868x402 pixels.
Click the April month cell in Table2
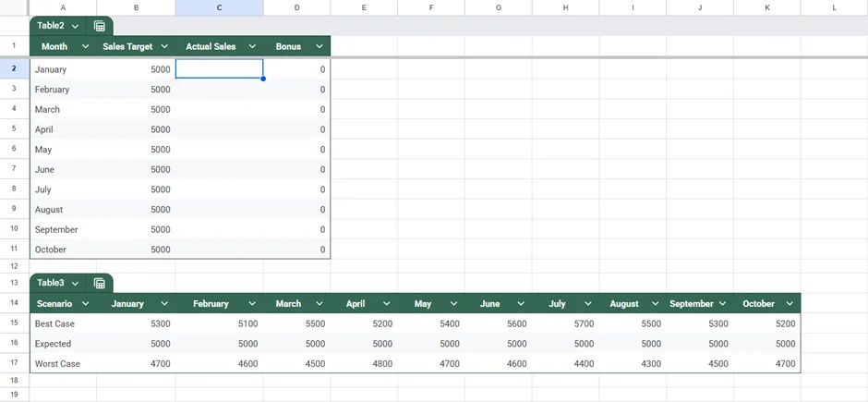(63, 129)
